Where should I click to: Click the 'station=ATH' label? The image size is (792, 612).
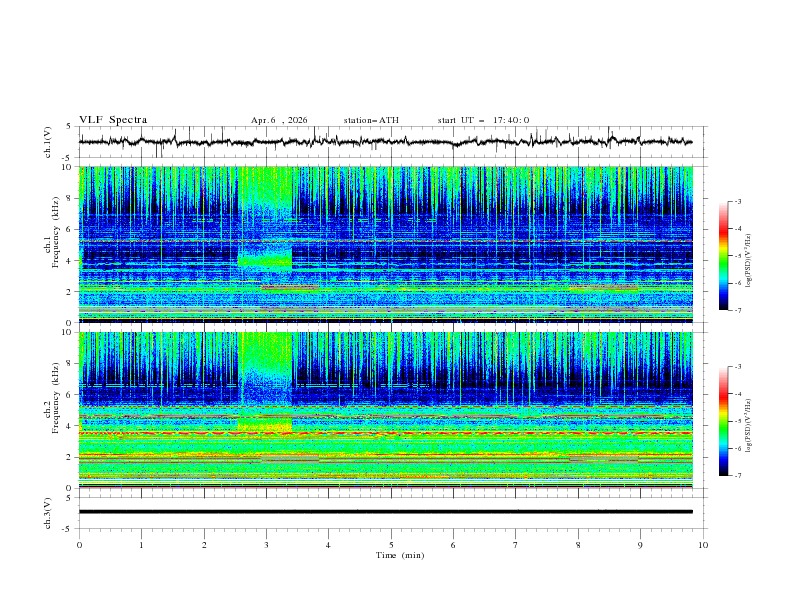tap(371, 120)
